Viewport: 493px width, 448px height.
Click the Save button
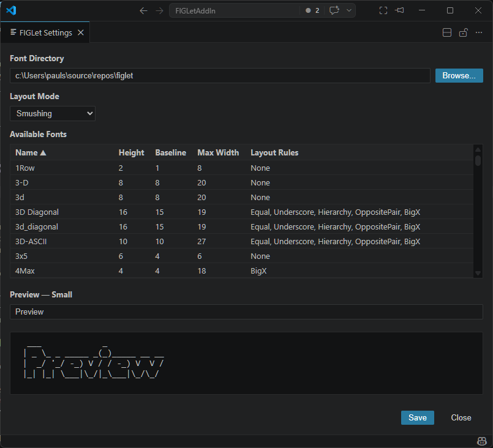(418, 417)
